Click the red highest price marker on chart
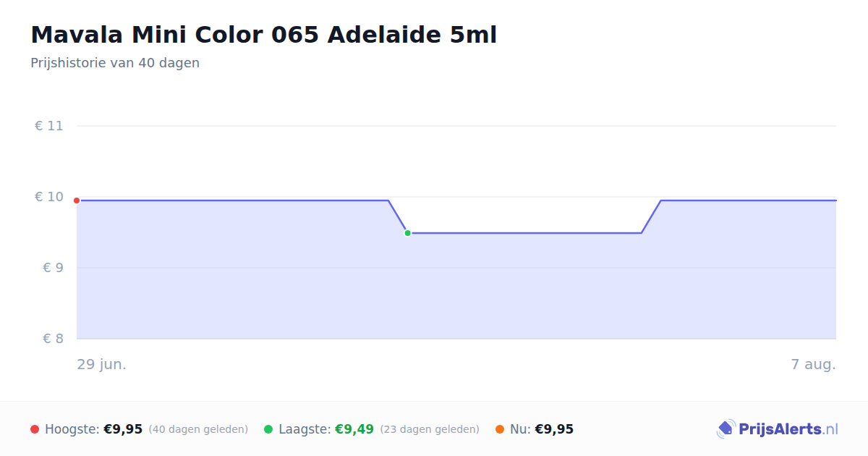The width and height of the screenshot is (868, 456). [x=77, y=200]
